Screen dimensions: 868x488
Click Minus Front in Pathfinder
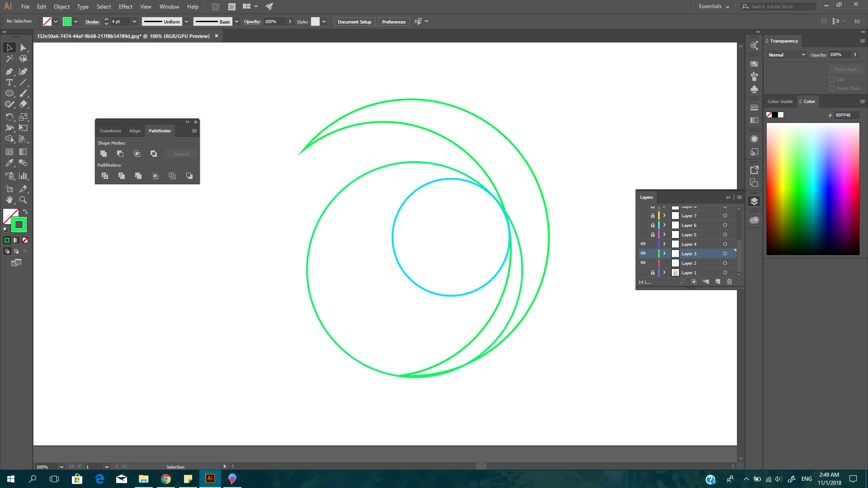pyautogui.click(x=120, y=154)
